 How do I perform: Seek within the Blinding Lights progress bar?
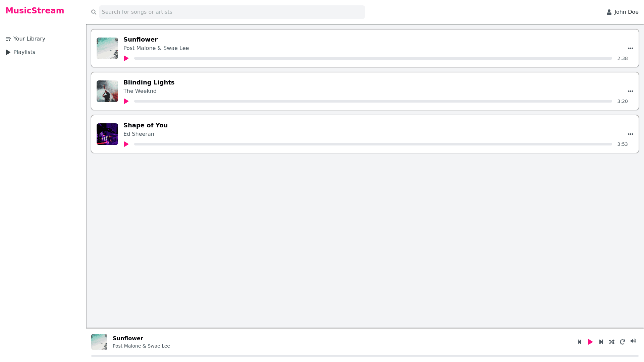(373, 101)
